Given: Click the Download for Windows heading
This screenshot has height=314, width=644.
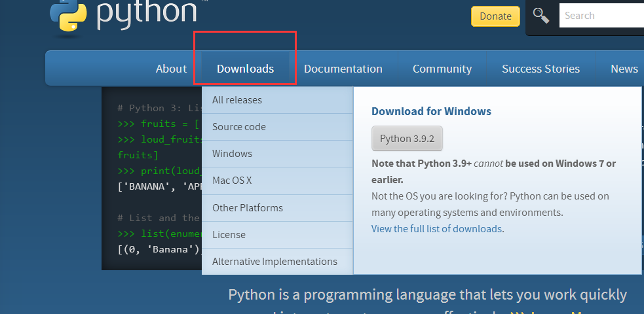Looking at the screenshot, I should (x=431, y=111).
